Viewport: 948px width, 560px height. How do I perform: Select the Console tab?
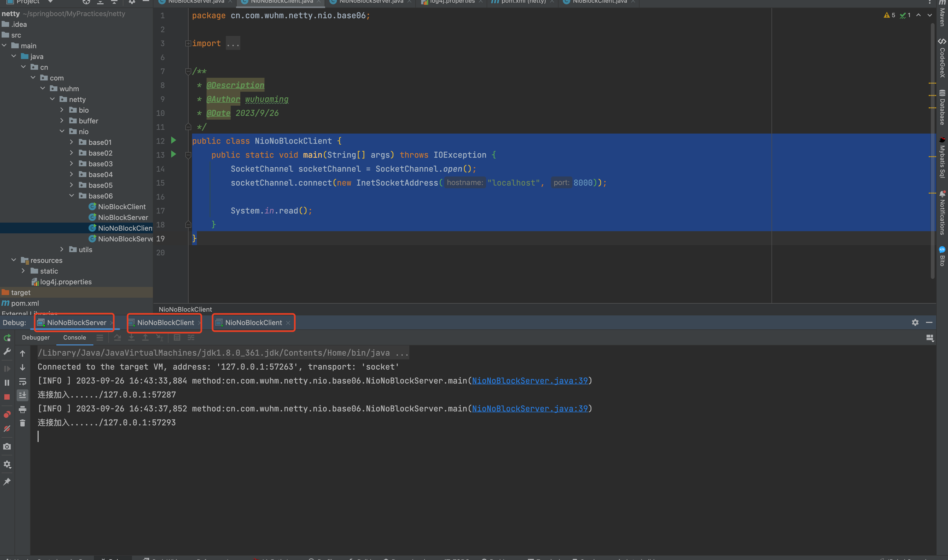click(75, 338)
